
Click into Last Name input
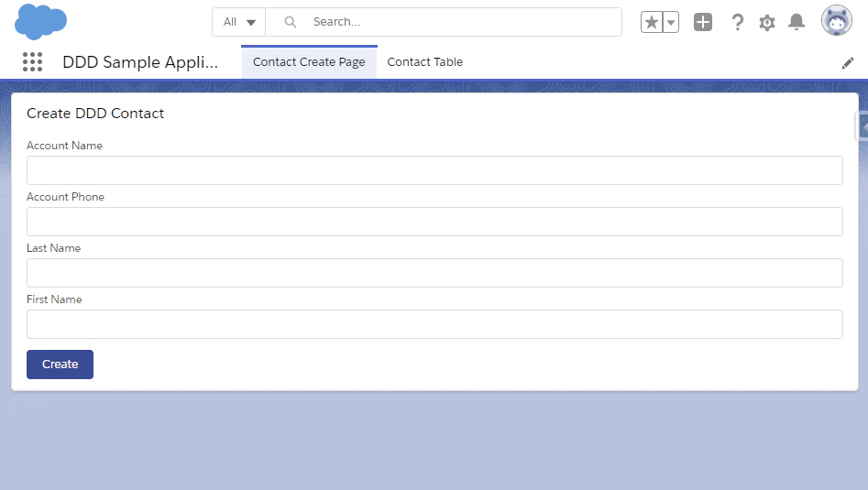434,273
